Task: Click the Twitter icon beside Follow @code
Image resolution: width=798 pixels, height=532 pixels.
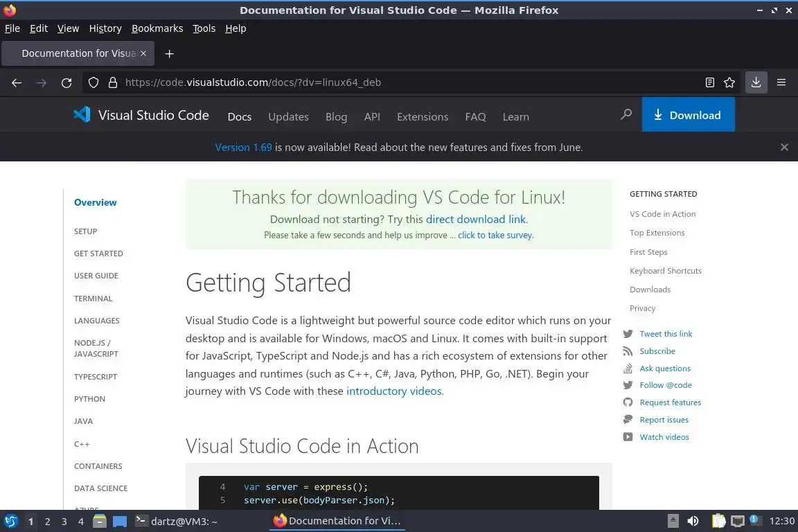Action: [x=628, y=385]
